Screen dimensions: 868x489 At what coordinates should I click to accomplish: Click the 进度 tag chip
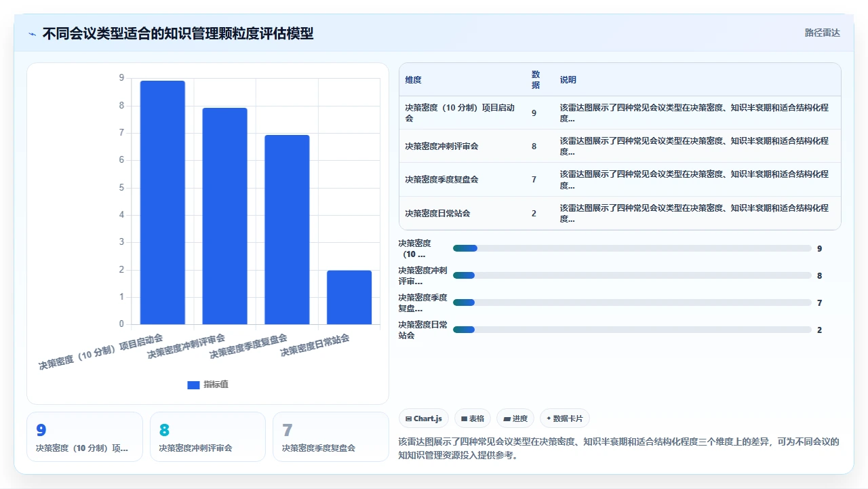click(515, 418)
